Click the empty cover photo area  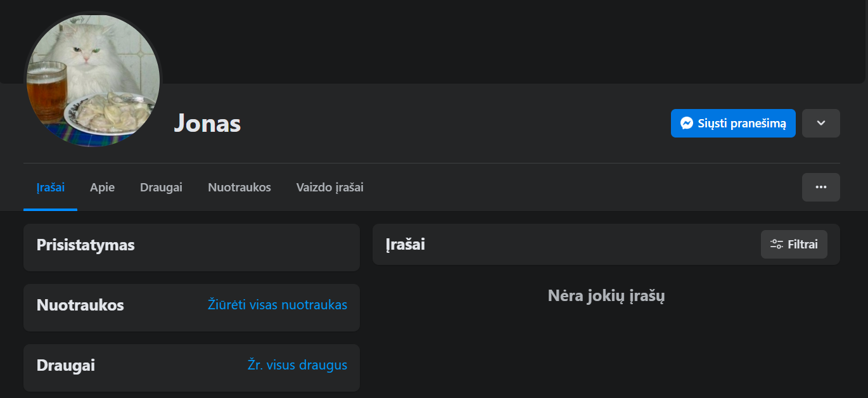(x=507, y=41)
